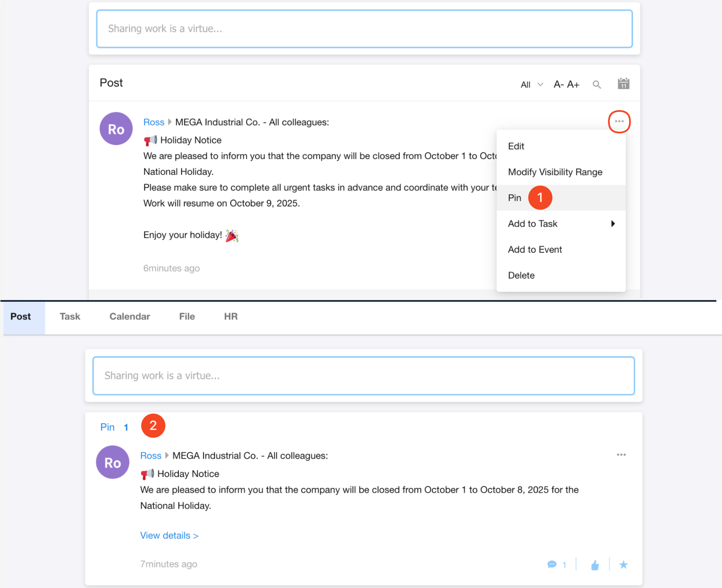
Task: Click the A- decrease font size control
Action: 558,85
